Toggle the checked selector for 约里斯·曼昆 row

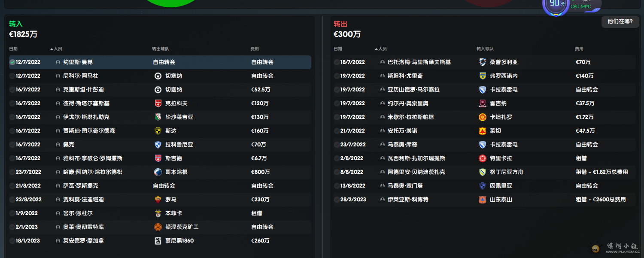tap(12, 62)
